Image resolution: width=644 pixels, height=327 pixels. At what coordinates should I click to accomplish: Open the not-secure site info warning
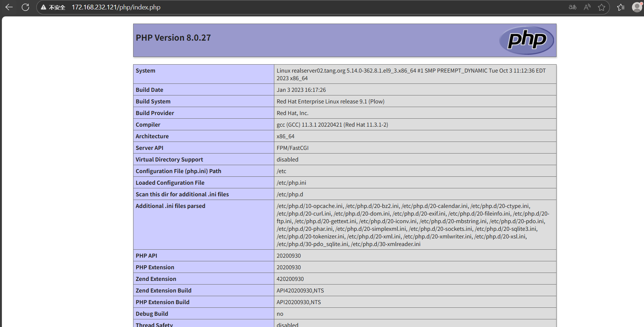pos(53,7)
